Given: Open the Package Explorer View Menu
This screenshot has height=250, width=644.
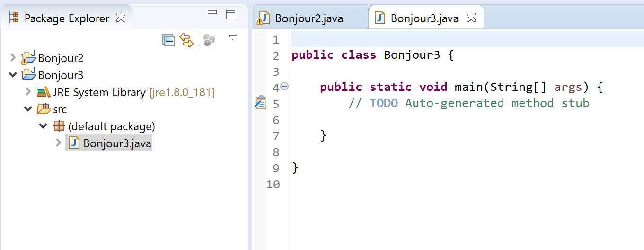Looking at the screenshot, I should pyautogui.click(x=232, y=37).
